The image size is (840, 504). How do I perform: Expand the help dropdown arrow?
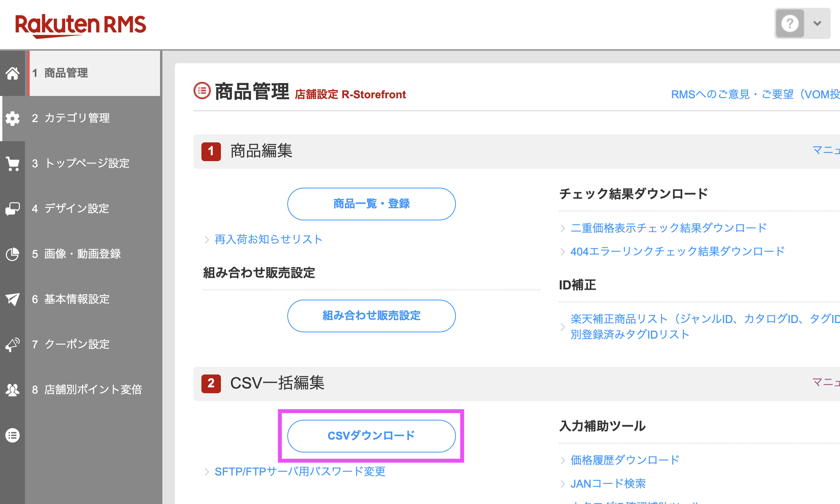point(817,23)
